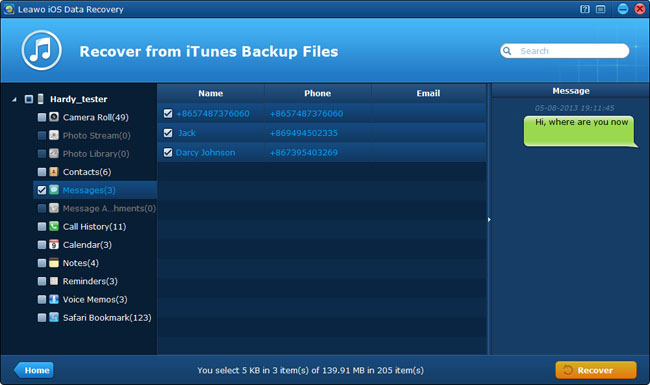Sort by the Email column header
The image size is (650, 385).
tap(428, 93)
